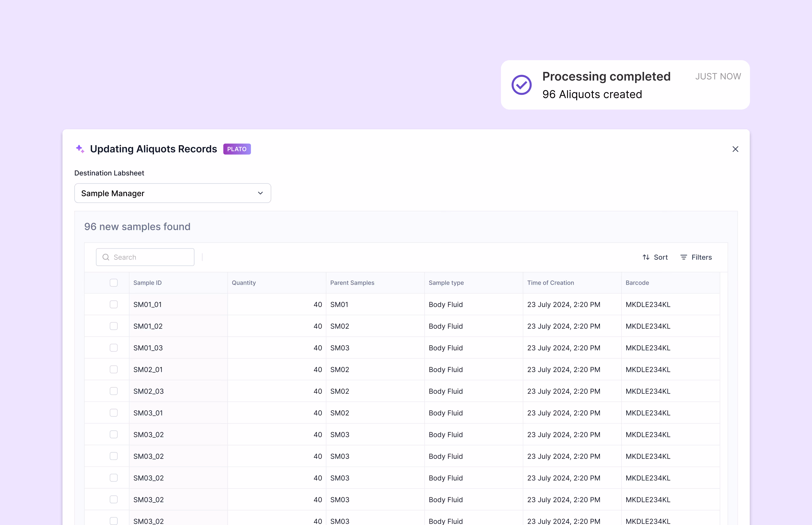Image resolution: width=812 pixels, height=525 pixels.
Task: Click the chevron arrow in Sample Manager field
Action: point(260,193)
